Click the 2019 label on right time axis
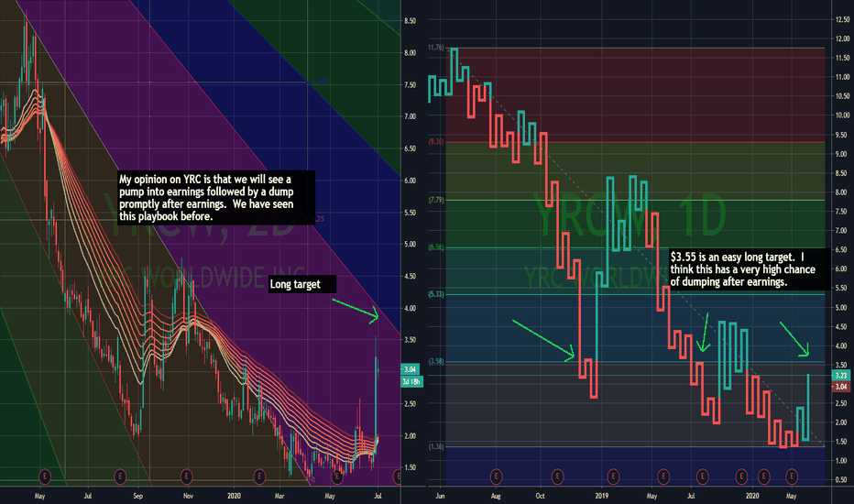 (x=601, y=496)
